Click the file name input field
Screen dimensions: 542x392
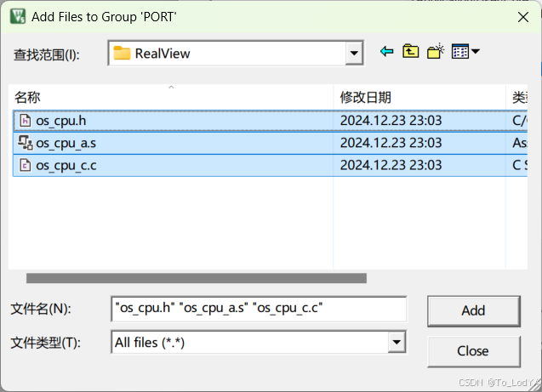259,309
